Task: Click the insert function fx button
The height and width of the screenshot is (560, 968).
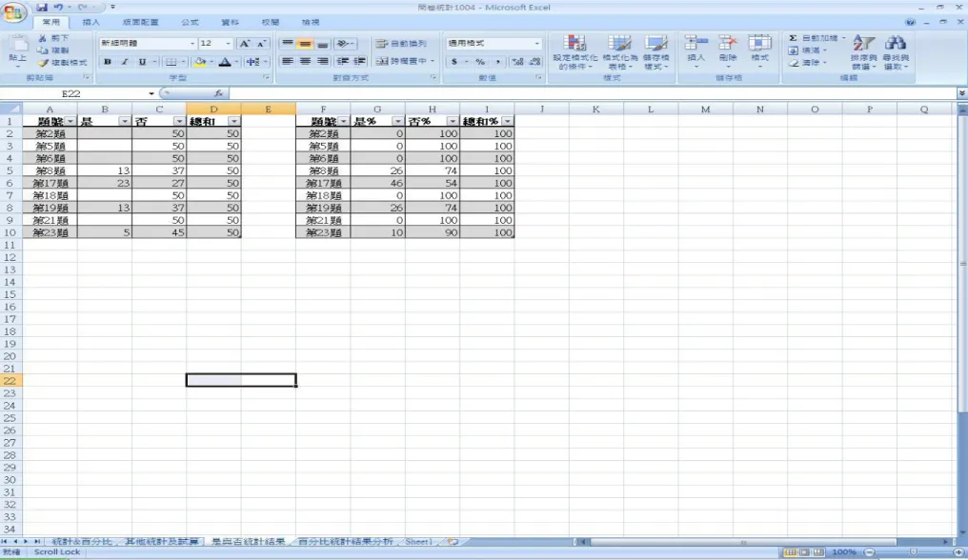Action: (x=218, y=94)
